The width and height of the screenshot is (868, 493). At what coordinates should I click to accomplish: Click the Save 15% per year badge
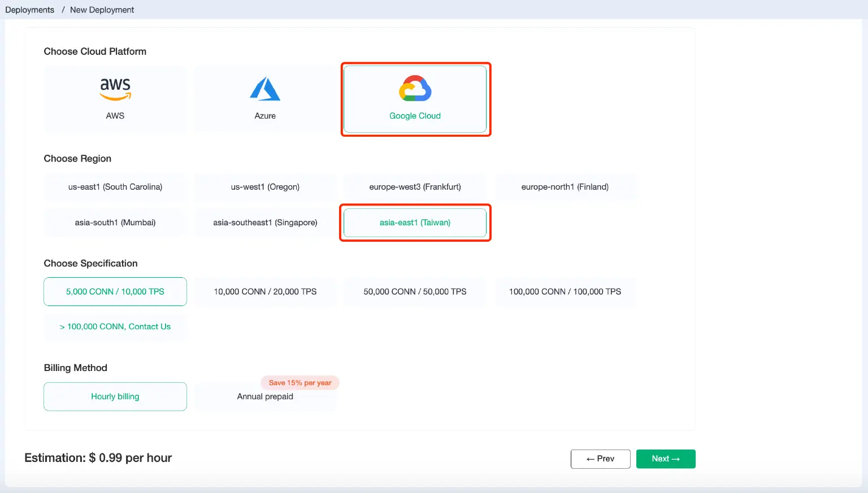coord(300,382)
